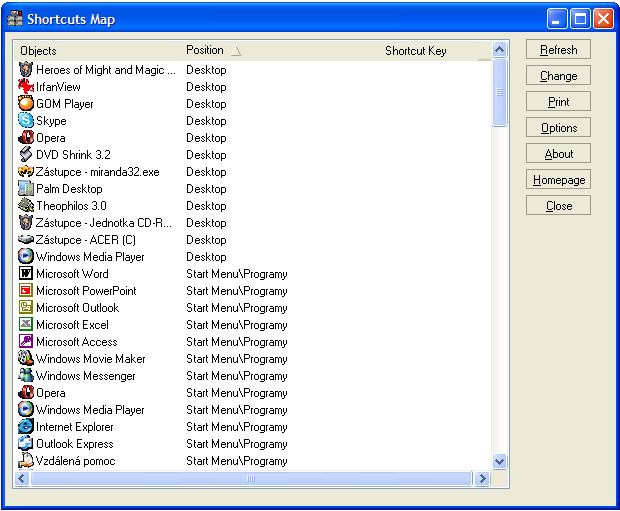Select the Skype icon

coord(26,121)
